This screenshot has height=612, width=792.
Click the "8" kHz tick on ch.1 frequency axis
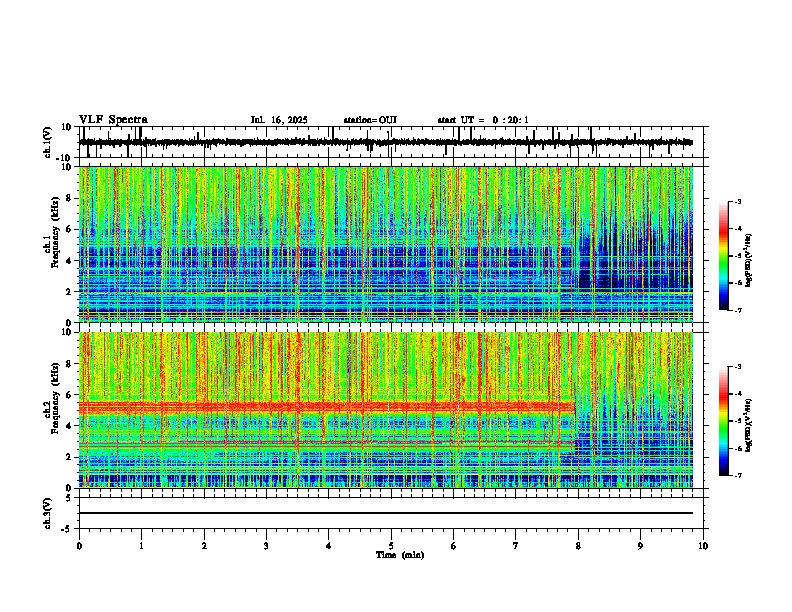point(70,198)
